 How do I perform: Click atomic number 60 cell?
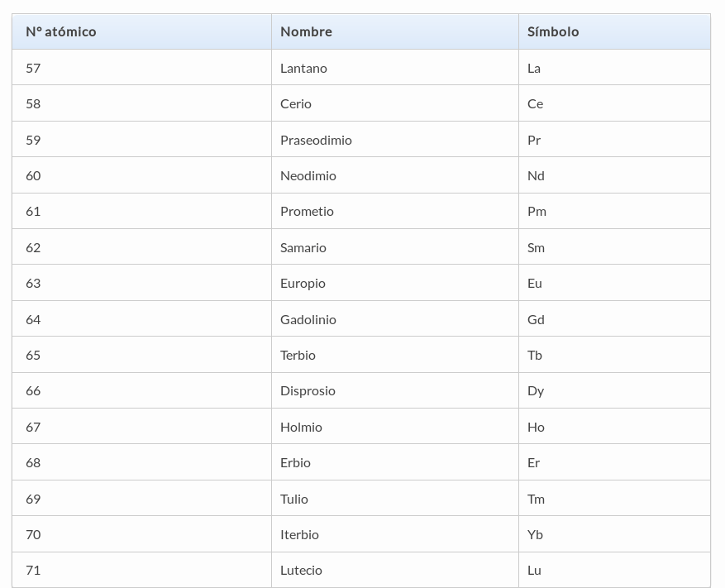pos(141,175)
